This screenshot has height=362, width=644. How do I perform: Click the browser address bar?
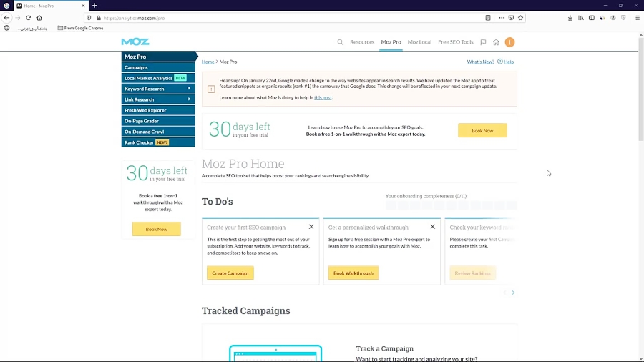coord(286,18)
